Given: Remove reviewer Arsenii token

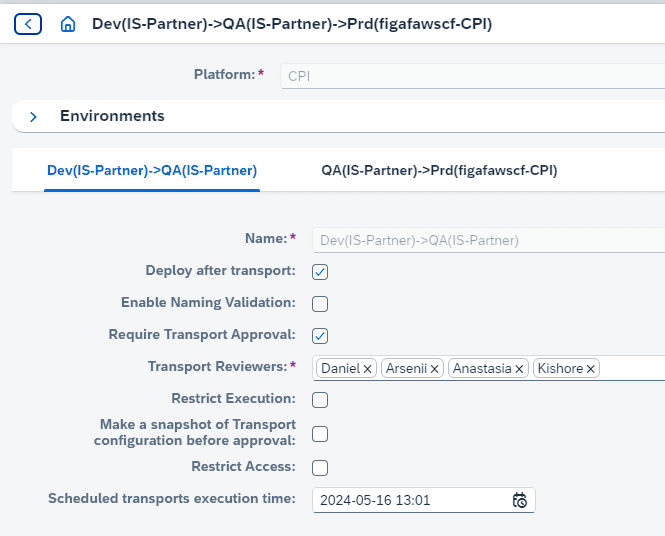Looking at the screenshot, I should click(x=434, y=369).
